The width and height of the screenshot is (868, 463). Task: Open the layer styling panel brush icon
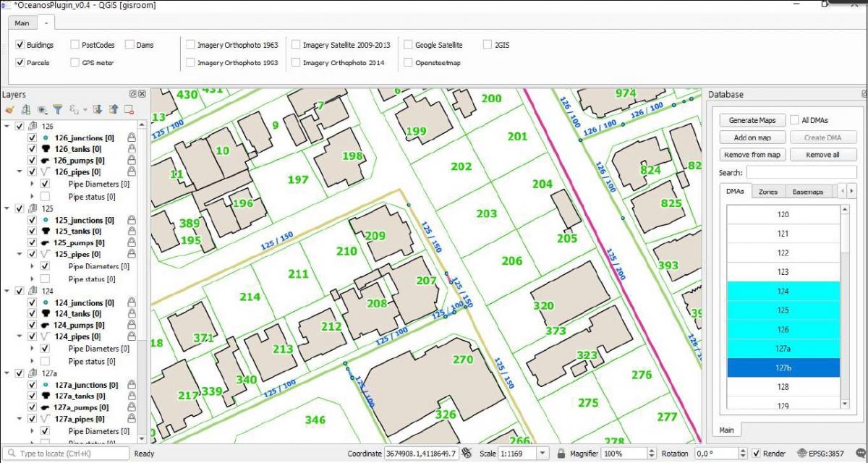[9, 110]
